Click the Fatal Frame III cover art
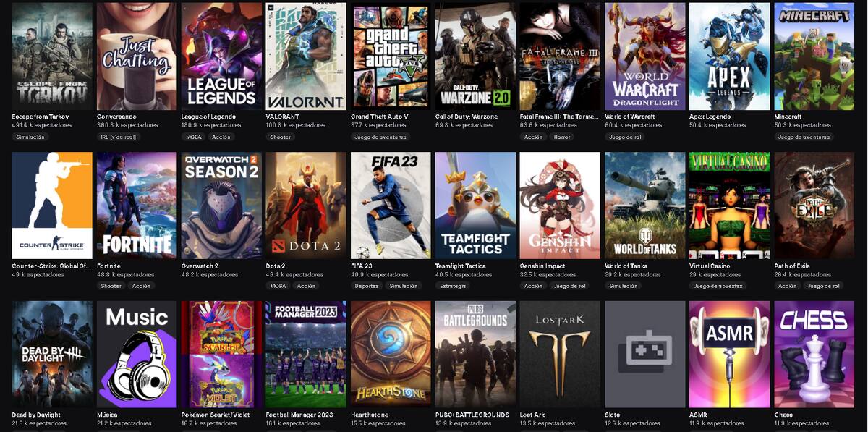This screenshot has height=432, width=868. point(560,56)
